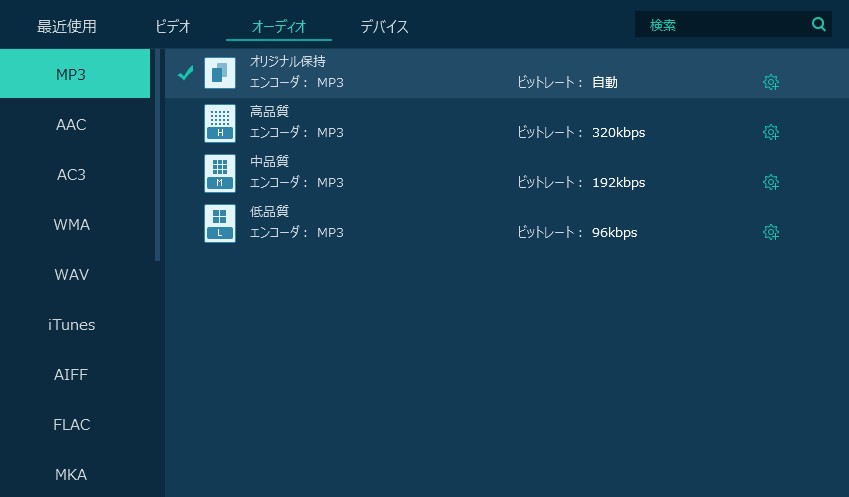Click the 高品質 H quality icon
This screenshot has height=497, width=849.
coord(220,123)
